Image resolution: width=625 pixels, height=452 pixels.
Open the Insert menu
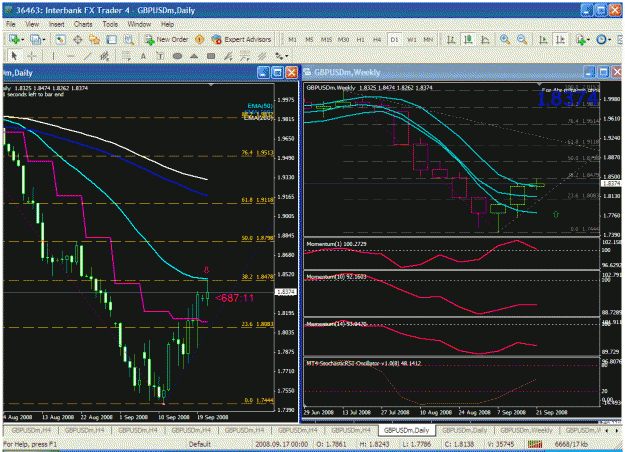tap(56, 24)
